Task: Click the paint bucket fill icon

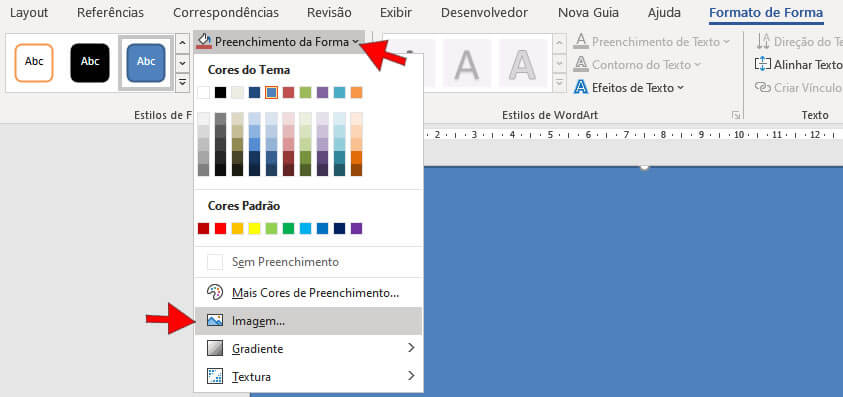Action: click(x=204, y=41)
